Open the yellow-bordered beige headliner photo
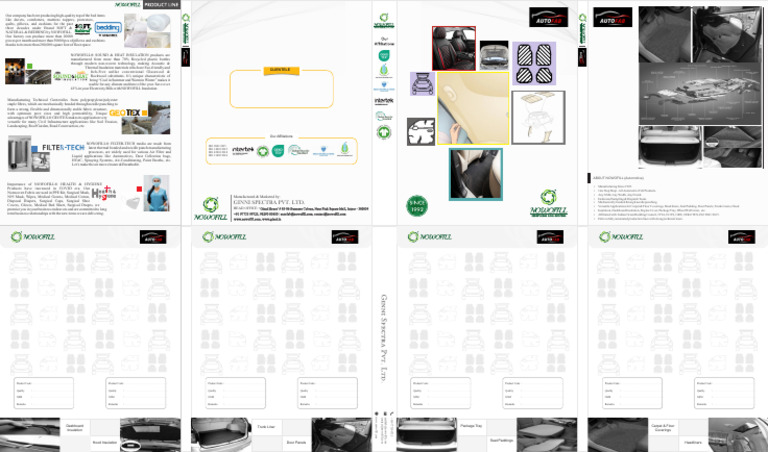768x452 pixels. tap(473, 108)
